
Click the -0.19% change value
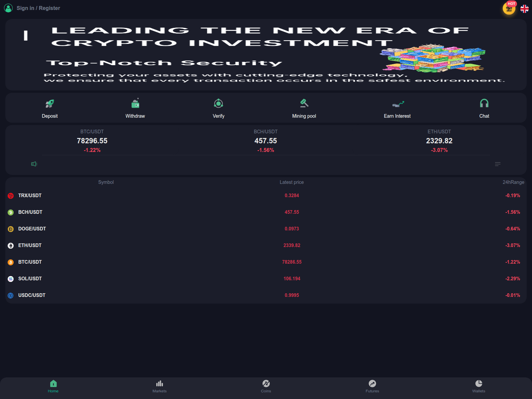point(513,196)
